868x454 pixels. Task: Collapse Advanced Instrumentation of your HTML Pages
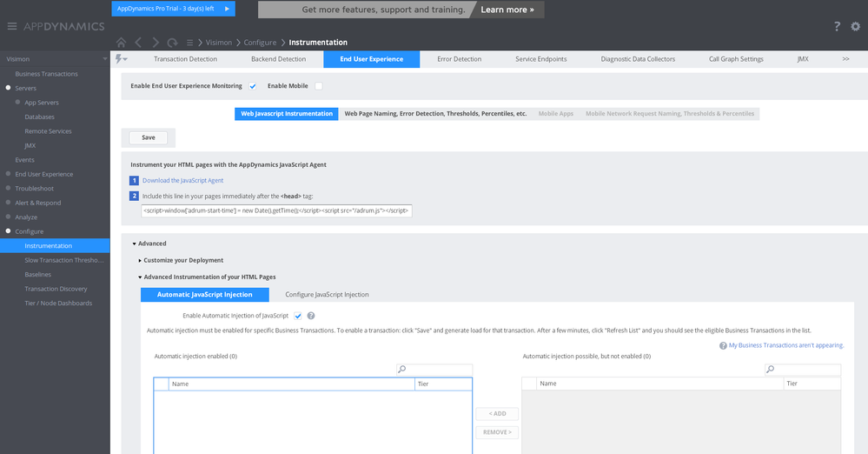pos(140,277)
